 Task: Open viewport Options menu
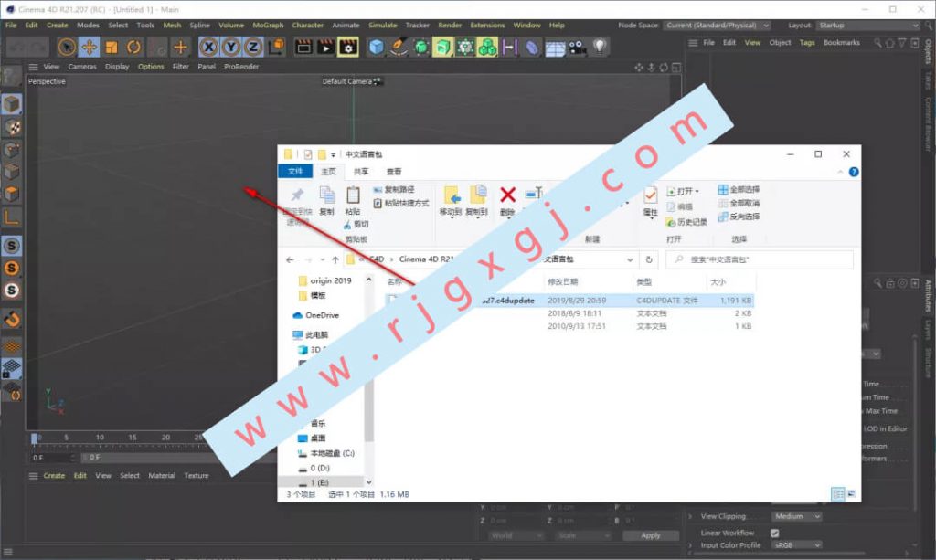pos(151,67)
